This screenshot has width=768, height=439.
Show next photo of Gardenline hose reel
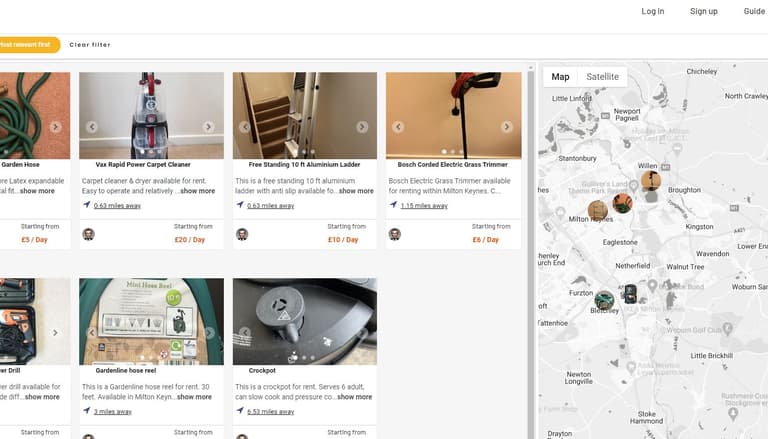click(x=210, y=333)
